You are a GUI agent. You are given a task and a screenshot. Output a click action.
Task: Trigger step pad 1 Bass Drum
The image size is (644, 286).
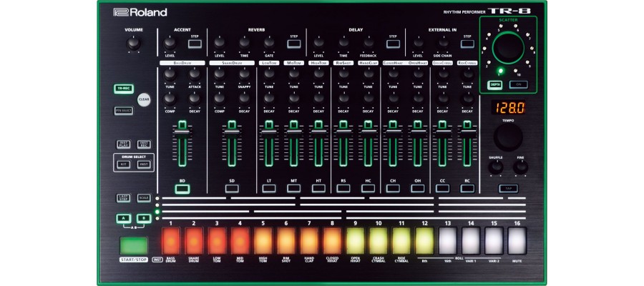pyautogui.click(x=171, y=241)
